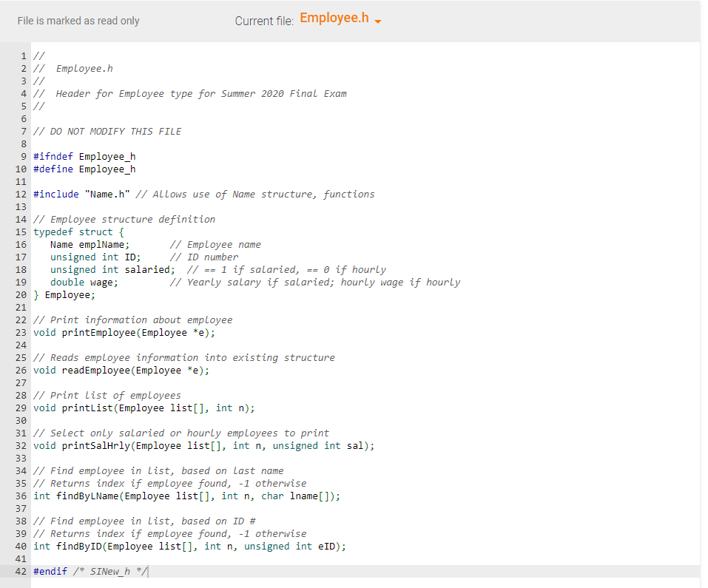Click line number 42 in the gutter
Screen dimensions: 708x588
pyautogui.click(x=21, y=571)
